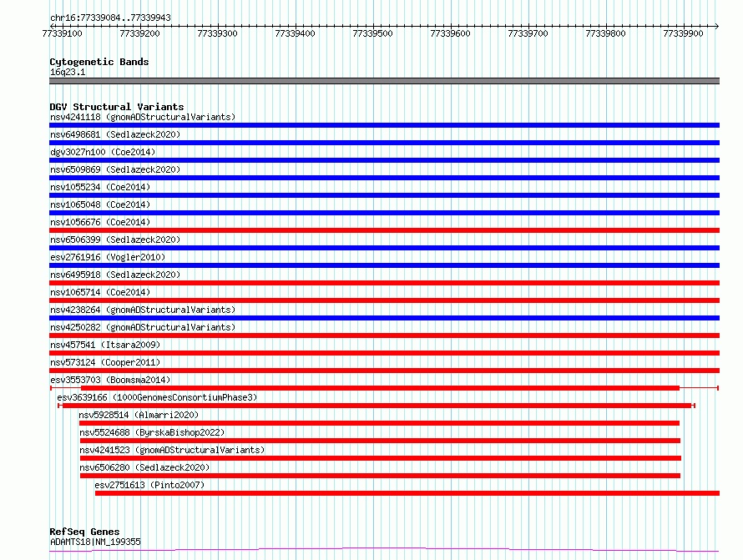This screenshot has height=560, width=743.
Task: Click the chr16:77339084..77339943 coordinate label
Action: coord(110,18)
